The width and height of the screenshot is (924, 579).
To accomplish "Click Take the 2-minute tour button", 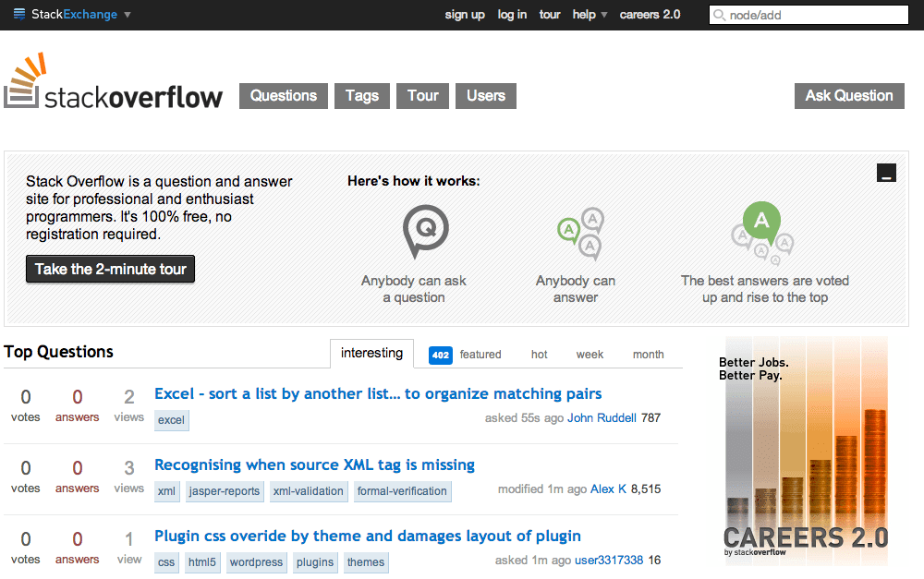I will point(110,269).
